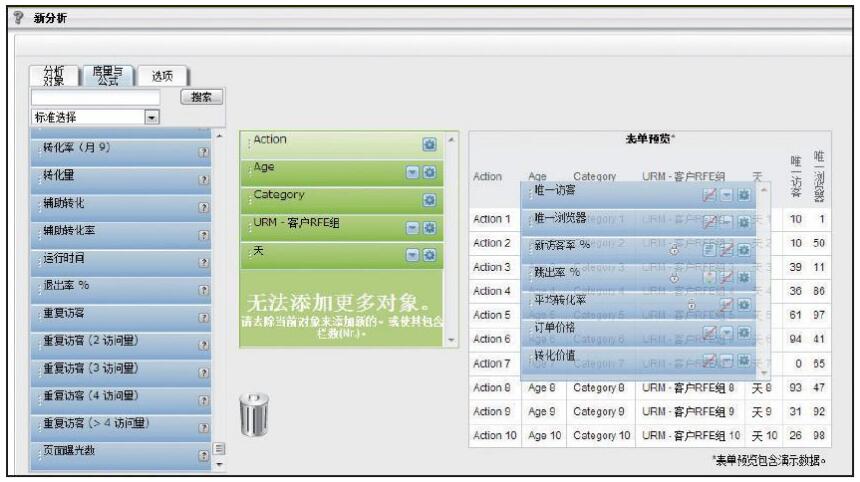Open the dropdown arrow on 天 object

412,255
